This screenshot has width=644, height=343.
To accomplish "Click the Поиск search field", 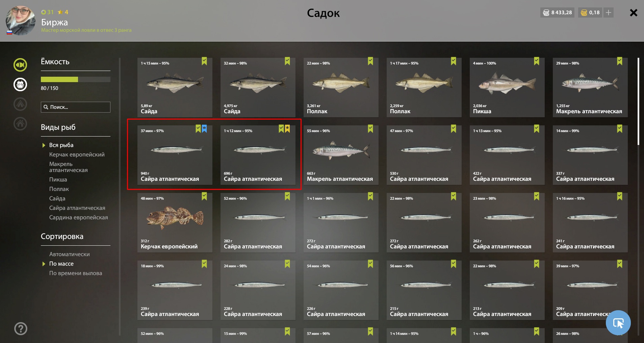I will pos(76,107).
